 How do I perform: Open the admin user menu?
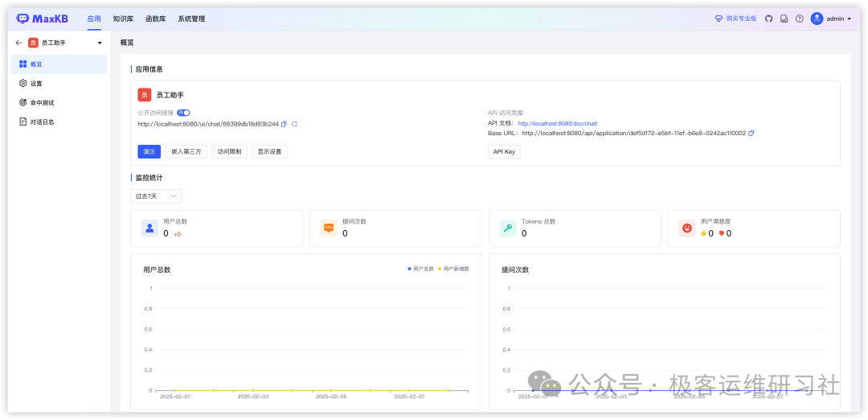831,19
